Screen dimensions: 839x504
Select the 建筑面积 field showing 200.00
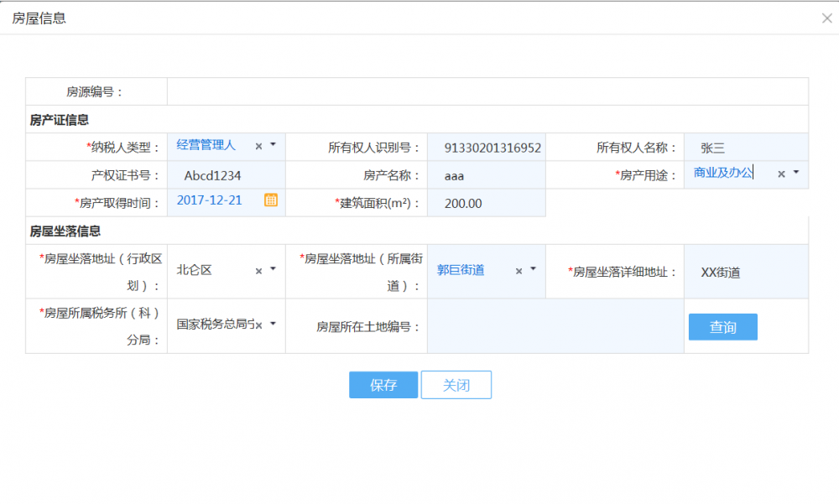click(x=486, y=203)
